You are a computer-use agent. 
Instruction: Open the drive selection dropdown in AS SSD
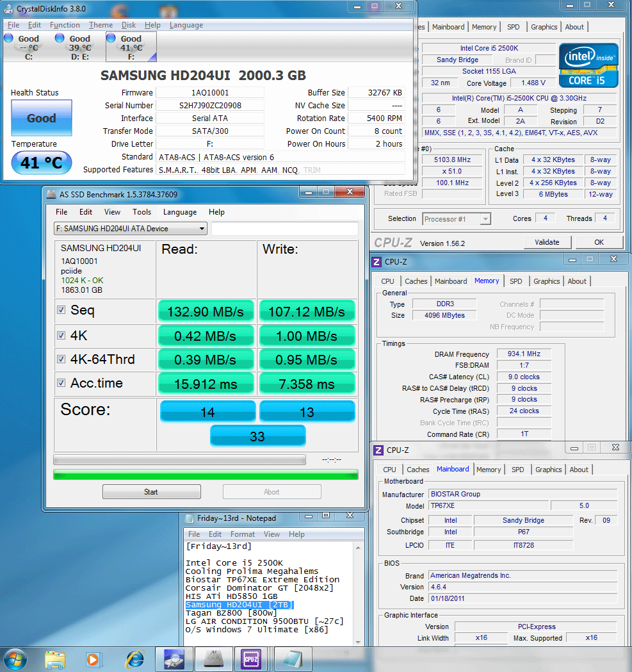pos(130,229)
